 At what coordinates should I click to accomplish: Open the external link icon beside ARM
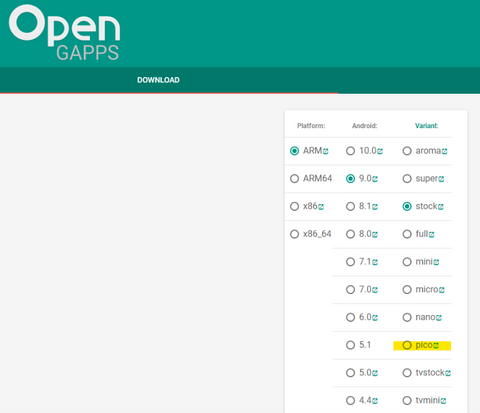pyautogui.click(x=326, y=151)
